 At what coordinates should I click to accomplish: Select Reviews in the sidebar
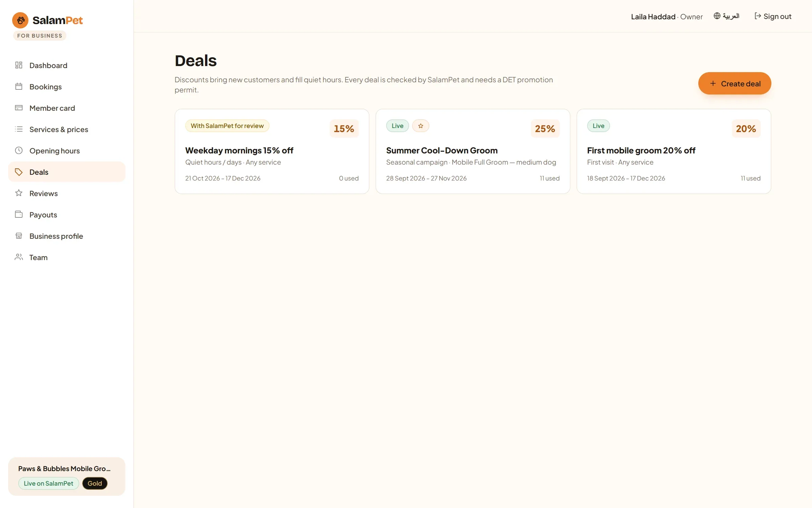(67, 193)
